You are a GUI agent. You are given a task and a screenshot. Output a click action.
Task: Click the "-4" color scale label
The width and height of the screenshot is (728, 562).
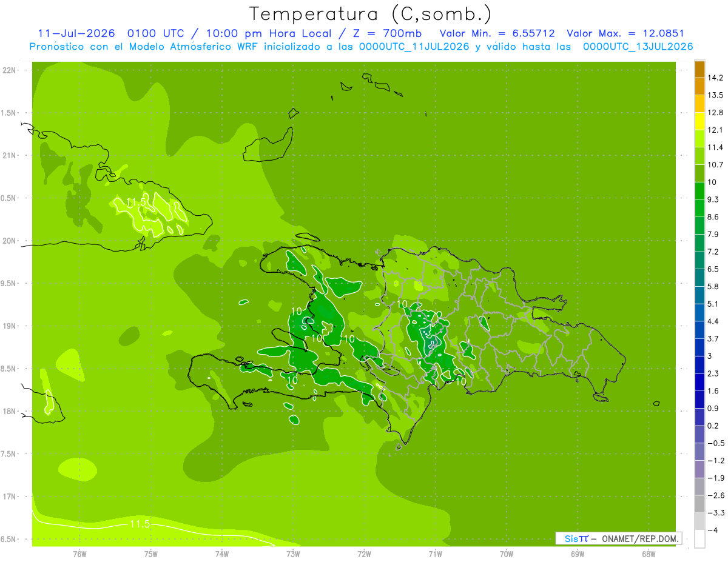(x=712, y=530)
